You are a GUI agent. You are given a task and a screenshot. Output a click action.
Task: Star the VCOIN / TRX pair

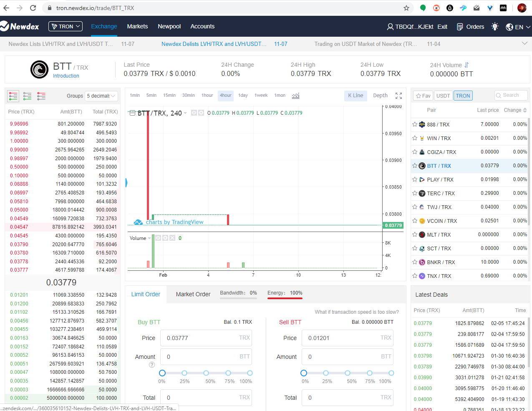415,221
